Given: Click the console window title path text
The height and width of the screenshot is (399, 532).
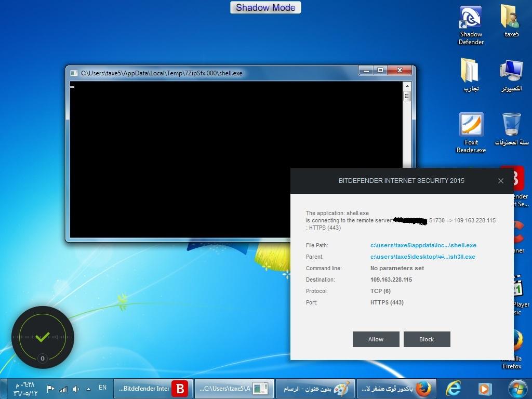Looking at the screenshot, I should 162,73.
